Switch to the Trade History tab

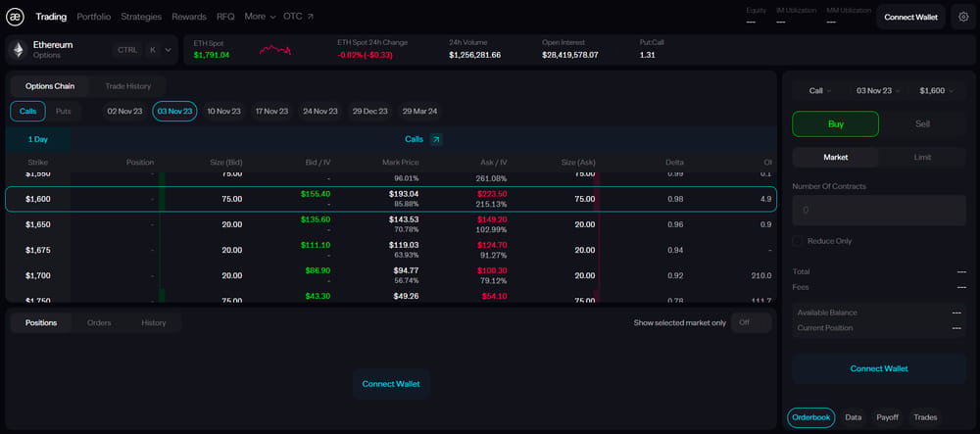(x=127, y=86)
